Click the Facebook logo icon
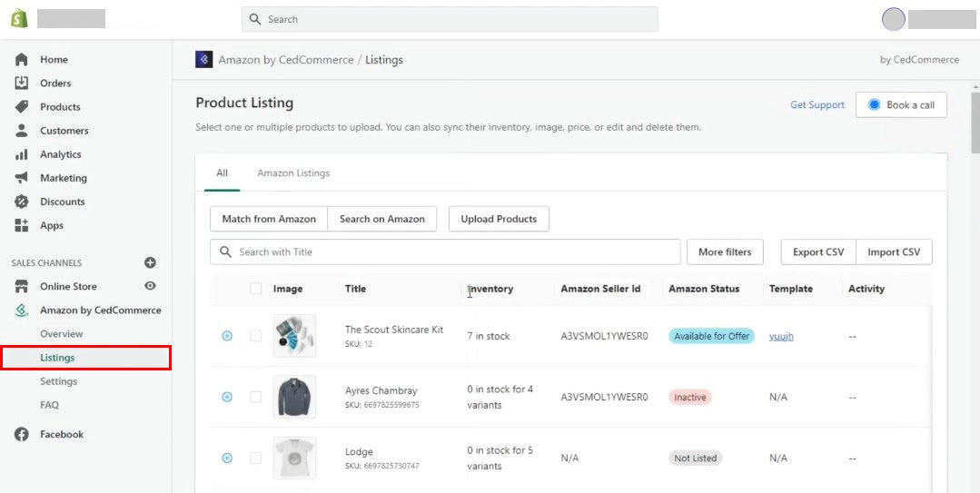The height and width of the screenshot is (493, 980). click(x=21, y=434)
